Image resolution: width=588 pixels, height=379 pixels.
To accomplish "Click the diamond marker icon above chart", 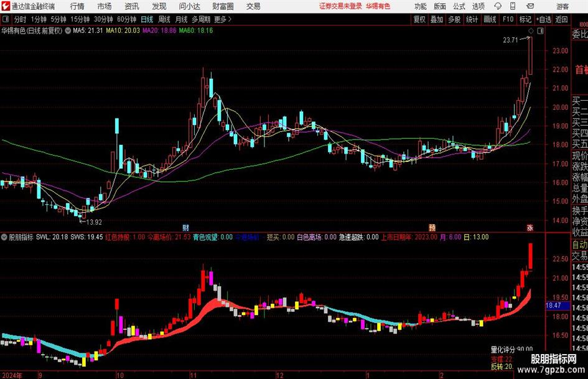I will (531, 31).
